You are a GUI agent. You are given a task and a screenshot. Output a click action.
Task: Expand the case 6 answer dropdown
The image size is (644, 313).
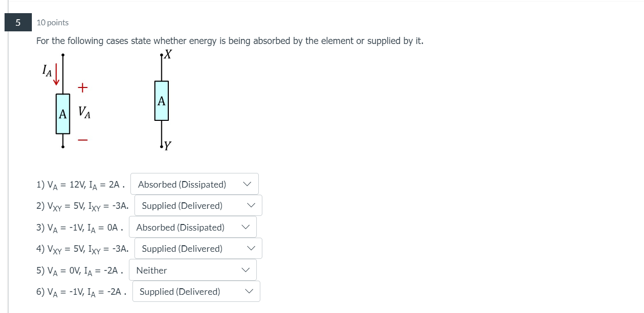(x=248, y=291)
